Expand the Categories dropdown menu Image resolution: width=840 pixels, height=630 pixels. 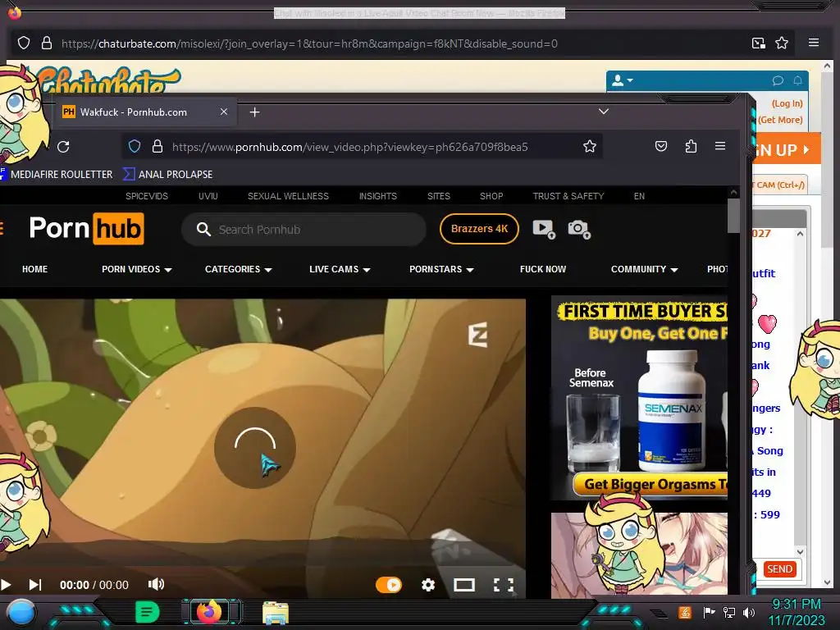(x=239, y=269)
